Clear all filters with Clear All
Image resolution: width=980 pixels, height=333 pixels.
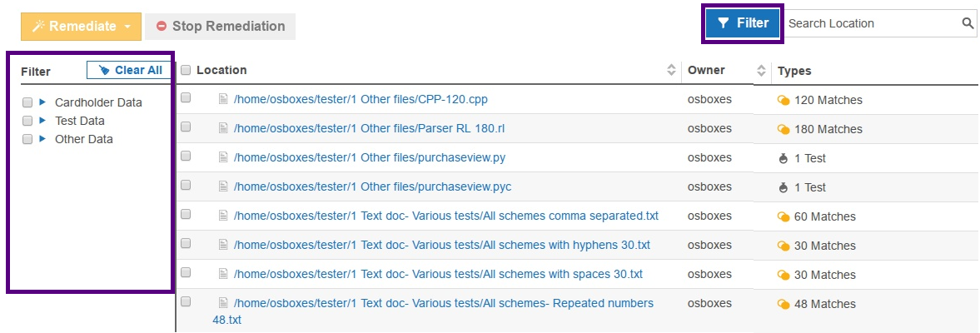click(130, 70)
